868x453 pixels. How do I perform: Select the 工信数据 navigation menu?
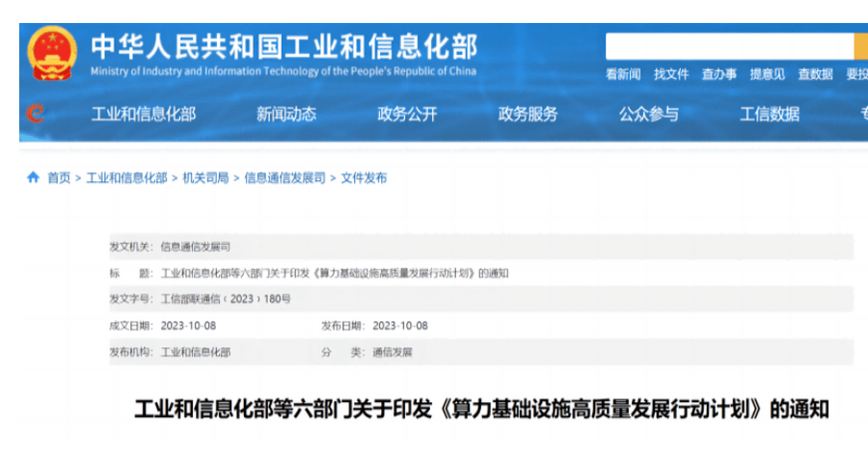tap(770, 114)
